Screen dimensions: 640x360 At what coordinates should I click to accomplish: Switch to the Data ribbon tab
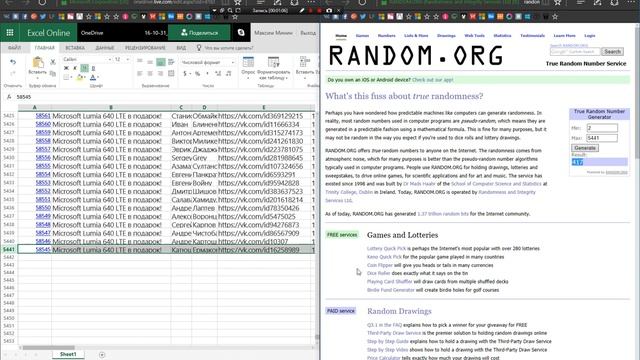(x=105, y=48)
